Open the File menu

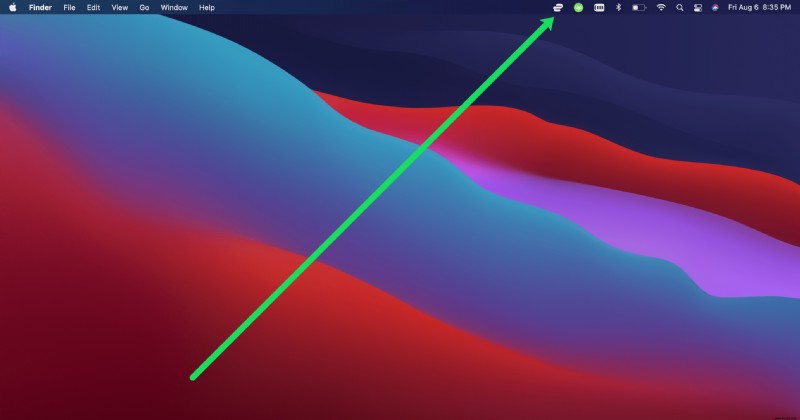(69, 8)
